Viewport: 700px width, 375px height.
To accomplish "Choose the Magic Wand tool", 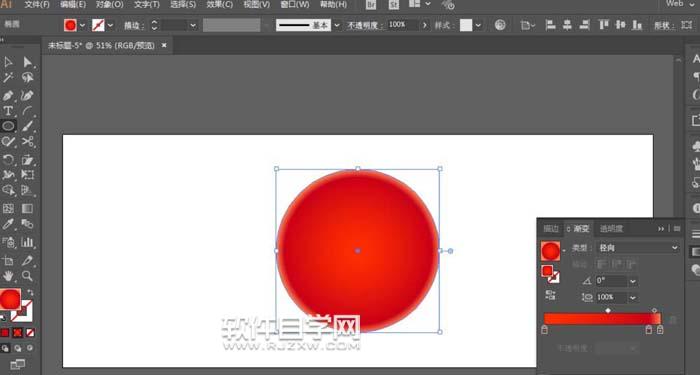I will click(8, 78).
